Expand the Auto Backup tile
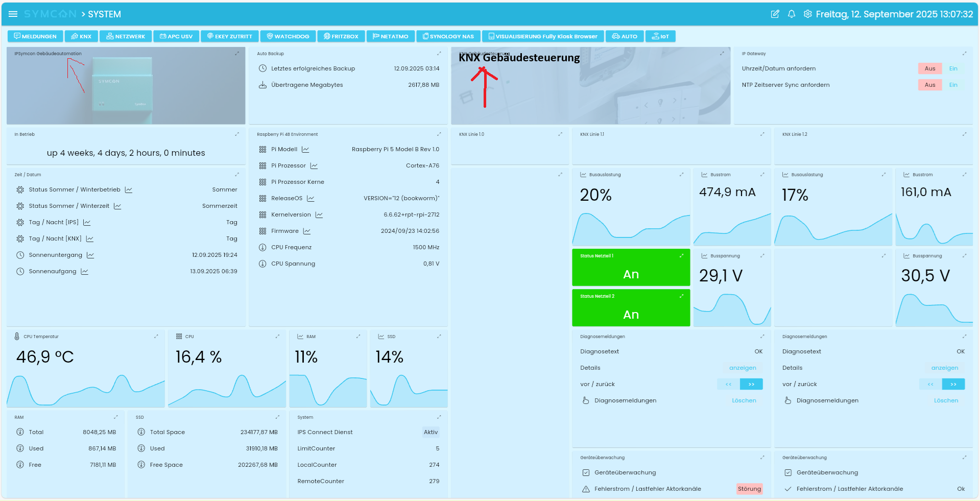 439,54
